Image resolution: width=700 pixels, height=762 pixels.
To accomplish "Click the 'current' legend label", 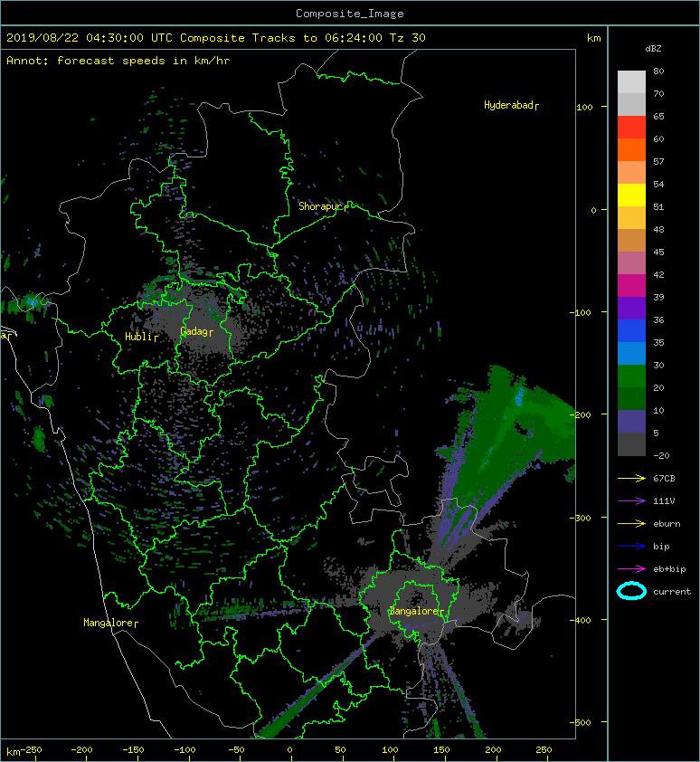I will 672,592.
